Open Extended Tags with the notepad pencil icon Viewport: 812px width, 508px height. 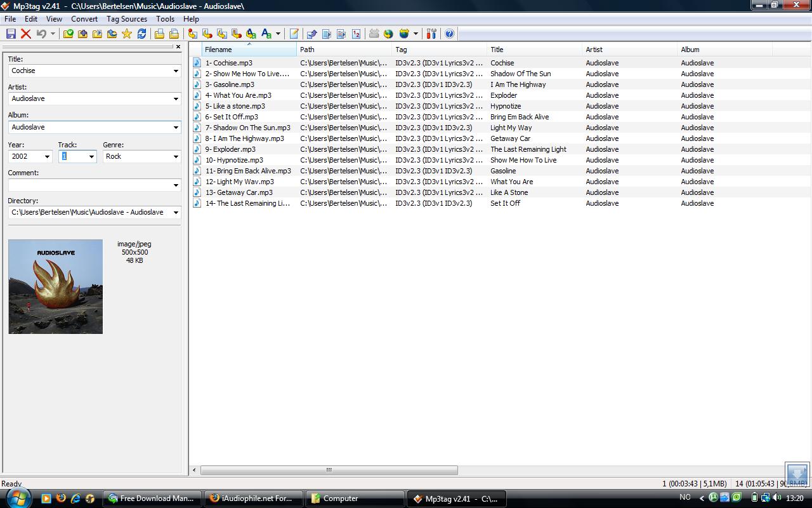pos(294,34)
